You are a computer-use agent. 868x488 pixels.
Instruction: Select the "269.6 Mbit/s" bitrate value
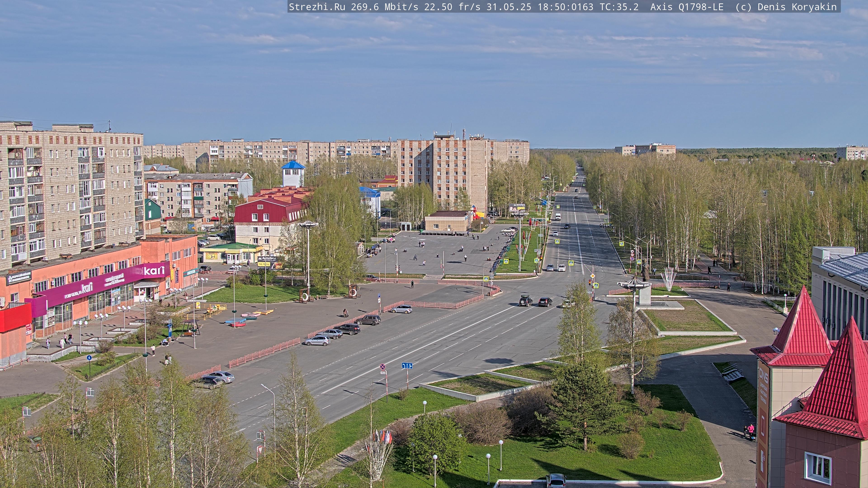[x=385, y=7]
